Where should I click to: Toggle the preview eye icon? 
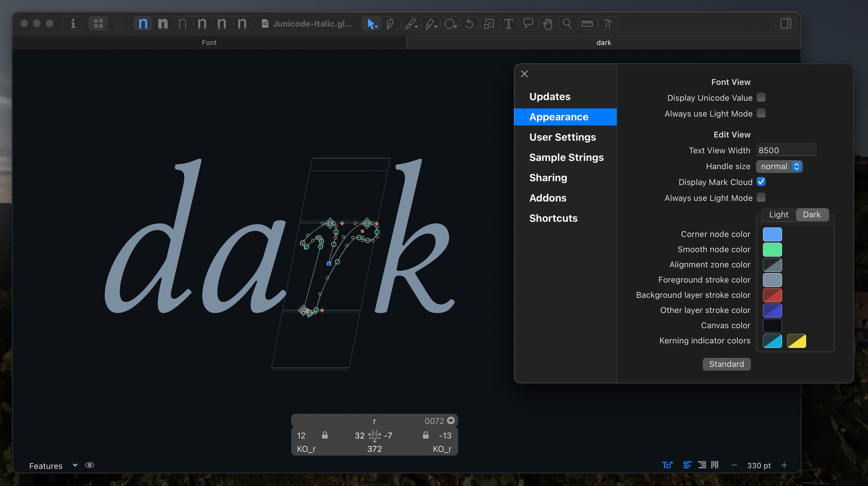pos(90,465)
